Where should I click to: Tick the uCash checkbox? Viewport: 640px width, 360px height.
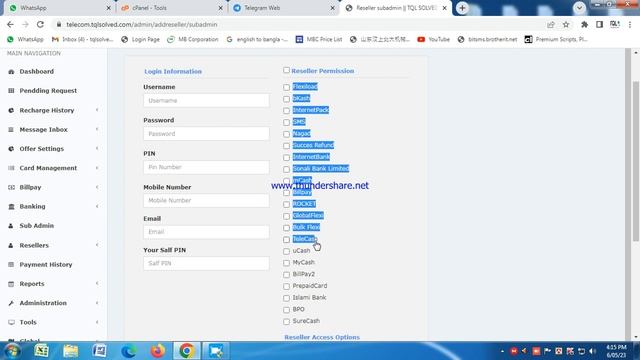point(287,251)
